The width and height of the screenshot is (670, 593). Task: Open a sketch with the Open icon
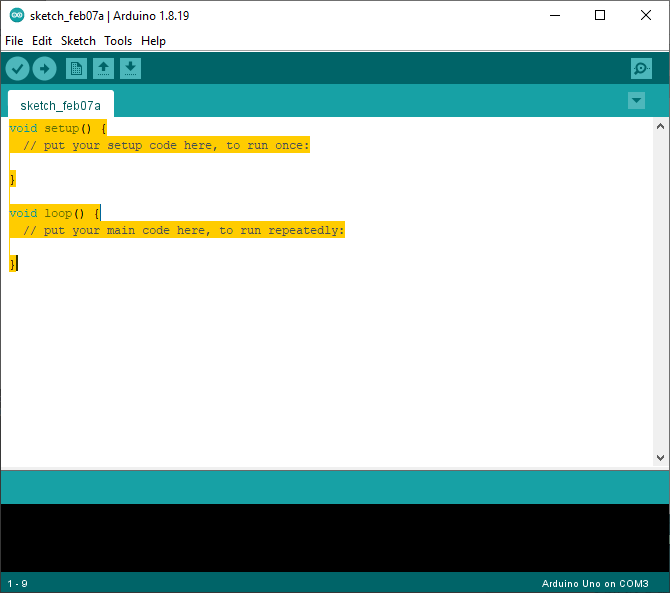pos(103,69)
